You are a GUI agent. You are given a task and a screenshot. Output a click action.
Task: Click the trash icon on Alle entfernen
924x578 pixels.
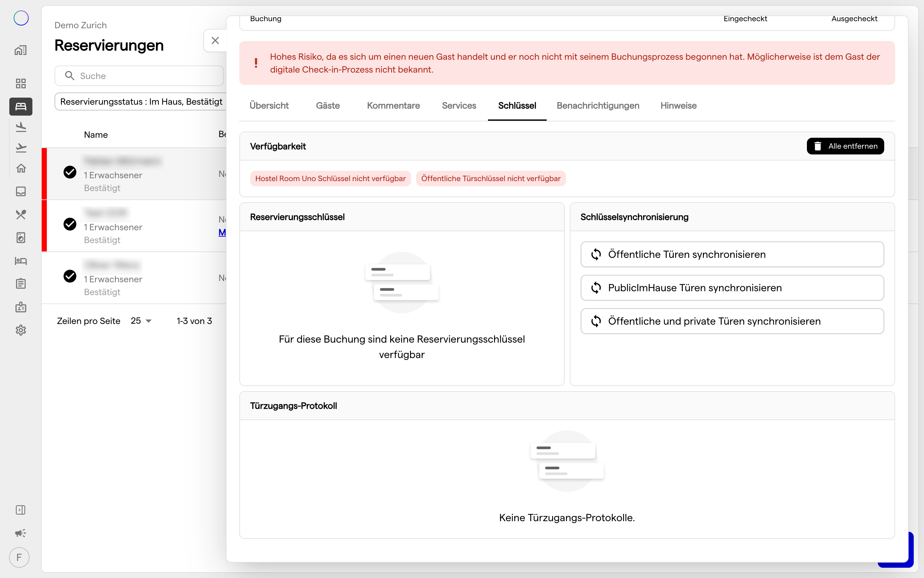pos(817,146)
